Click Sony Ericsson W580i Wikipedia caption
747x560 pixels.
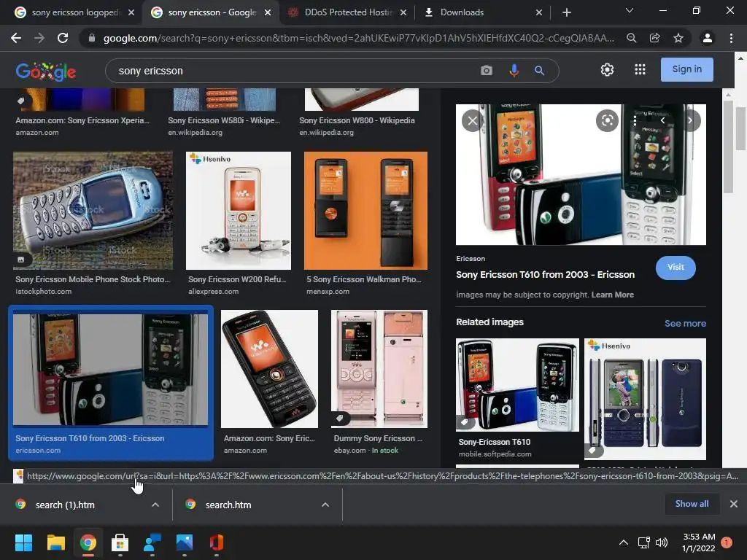(x=224, y=120)
